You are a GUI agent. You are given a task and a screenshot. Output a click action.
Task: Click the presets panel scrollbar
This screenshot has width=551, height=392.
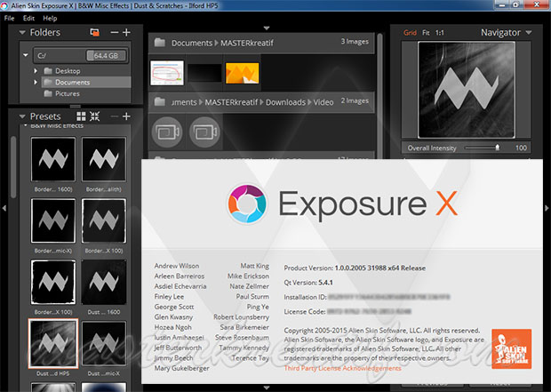[13, 167]
